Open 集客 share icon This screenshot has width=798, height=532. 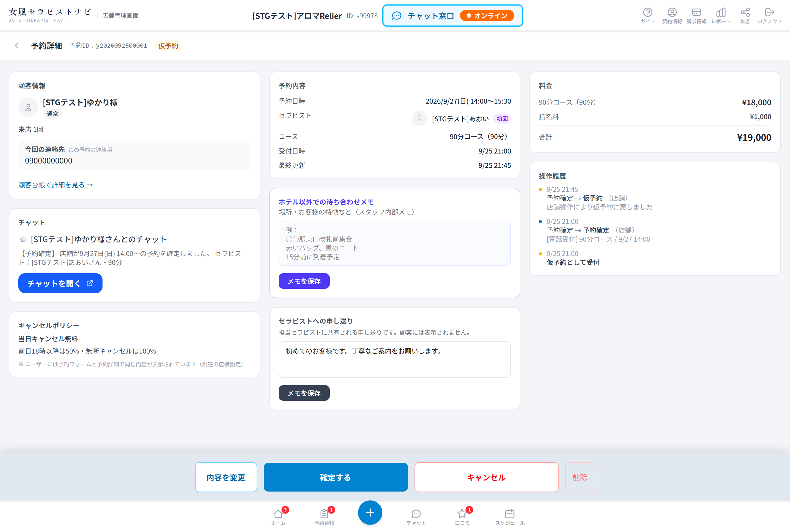(x=753, y=16)
